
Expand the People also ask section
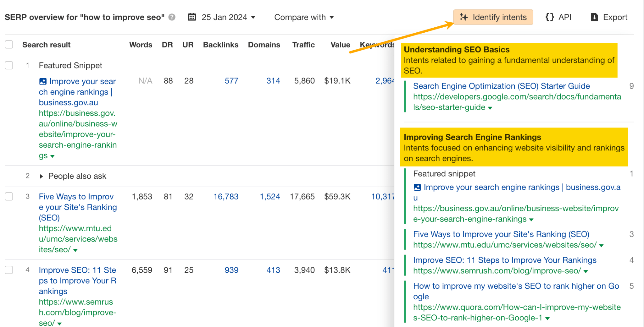[x=41, y=176]
